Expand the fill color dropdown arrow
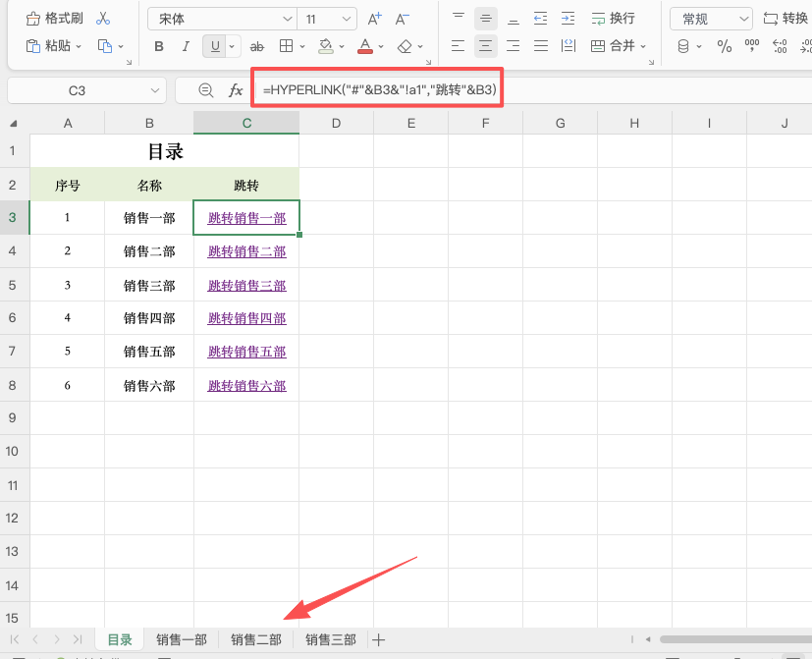Image resolution: width=812 pixels, height=659 pixels. tap(342, 46)
